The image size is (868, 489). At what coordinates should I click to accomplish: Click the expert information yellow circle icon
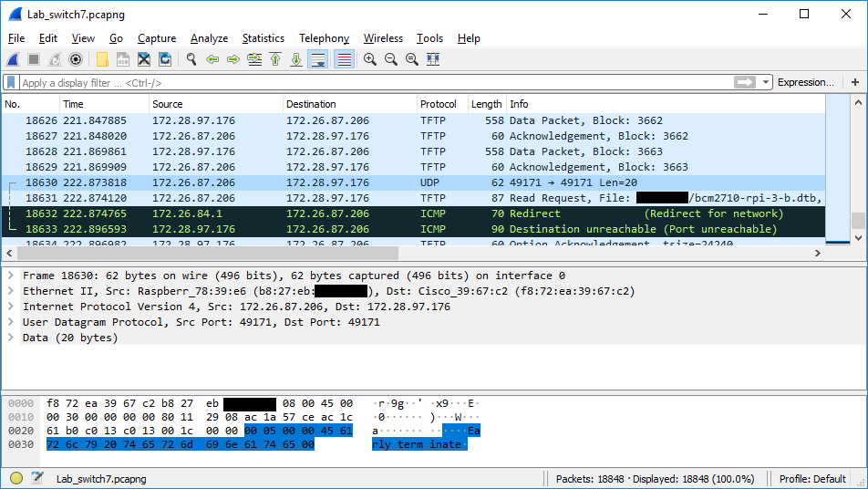16,478
